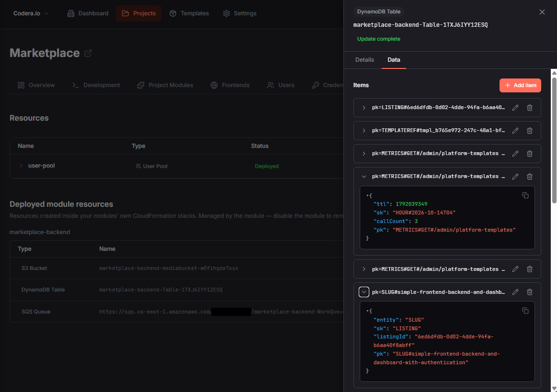Open the Users project tab
This screenshot has height=392, width=557.
click(281, 85)
